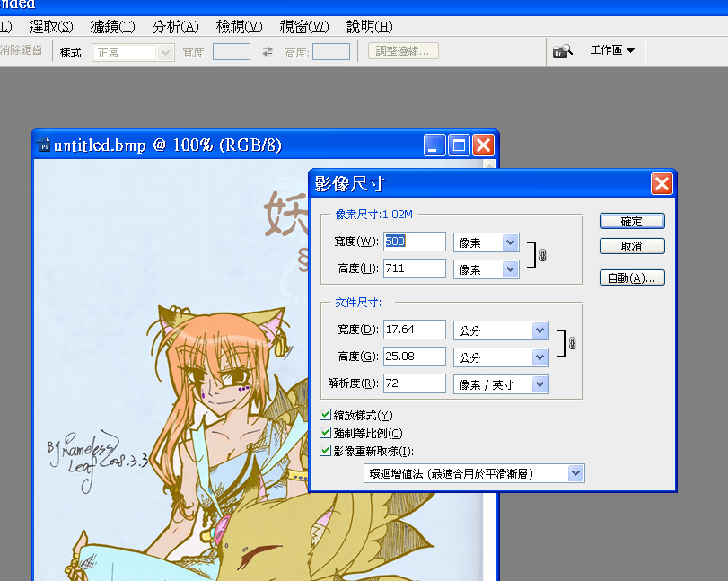Close the 影像尺寸 dialog

tap(662, 183)
